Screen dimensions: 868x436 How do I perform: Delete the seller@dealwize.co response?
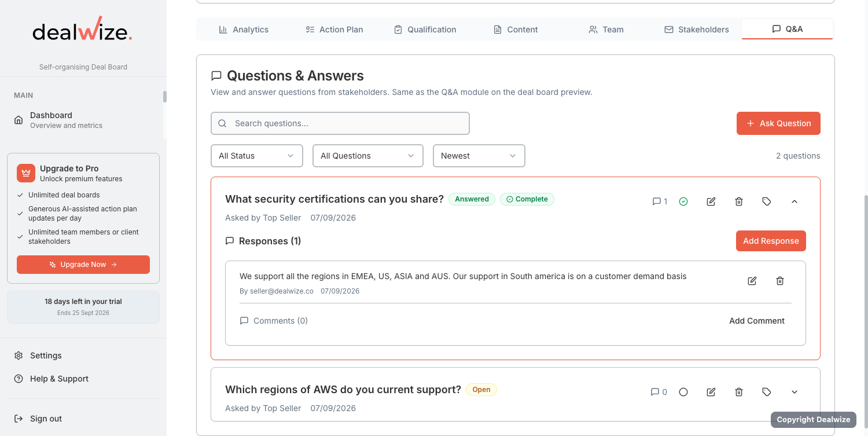tap(780, 281)
